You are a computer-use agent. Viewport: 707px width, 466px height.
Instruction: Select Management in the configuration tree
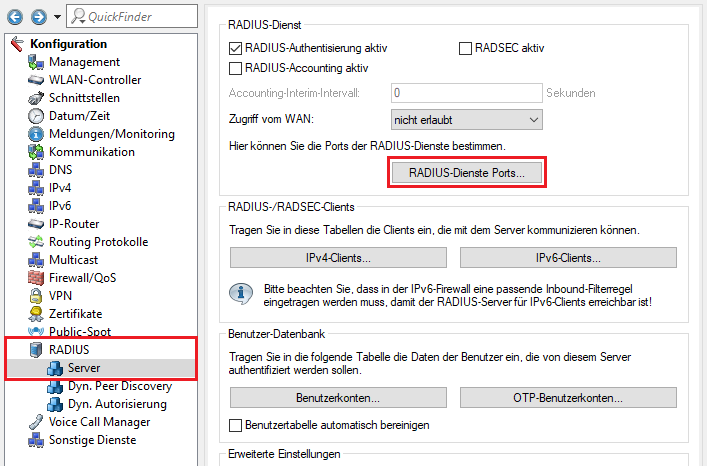click(x=84, y=62)
